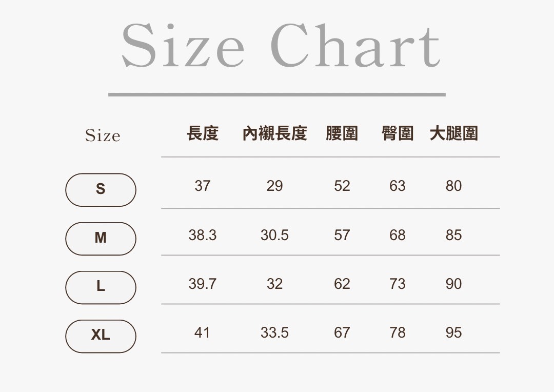Click the waist value 62
This screenshot has height=392, width=554.
[x=342, y=284]
